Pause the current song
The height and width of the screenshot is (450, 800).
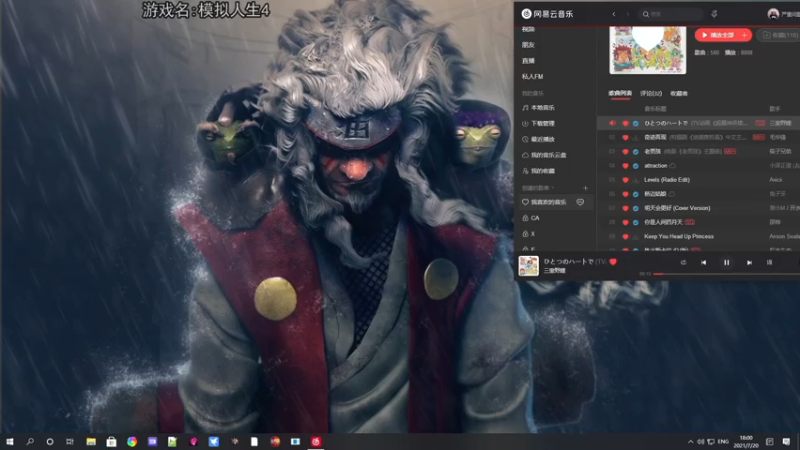(x=727, y=262)
